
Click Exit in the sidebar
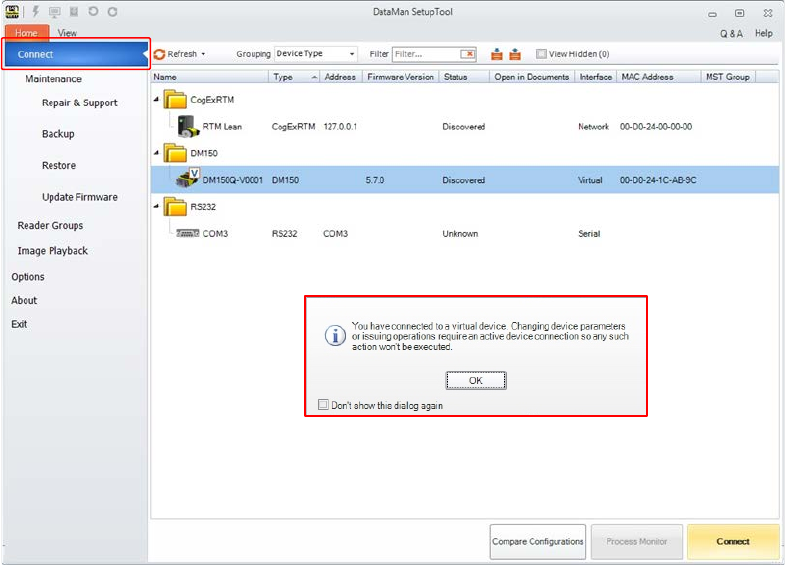[19, 324]
